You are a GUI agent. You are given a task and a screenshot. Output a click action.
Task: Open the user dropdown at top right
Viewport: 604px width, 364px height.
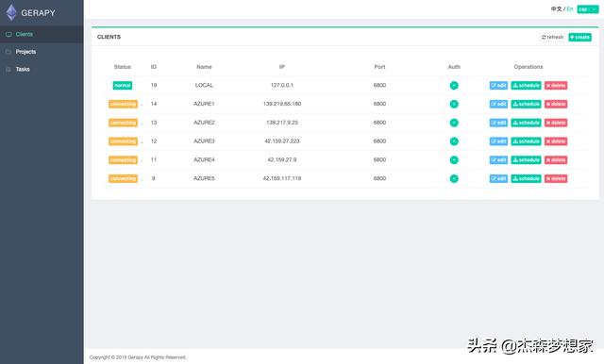coord(587,8)
